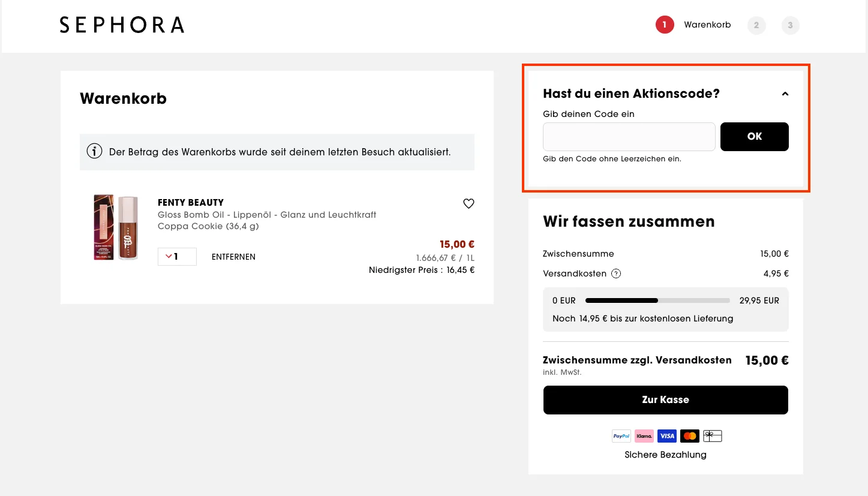Click the Klarna payment icon

click(x=644, y=436)
